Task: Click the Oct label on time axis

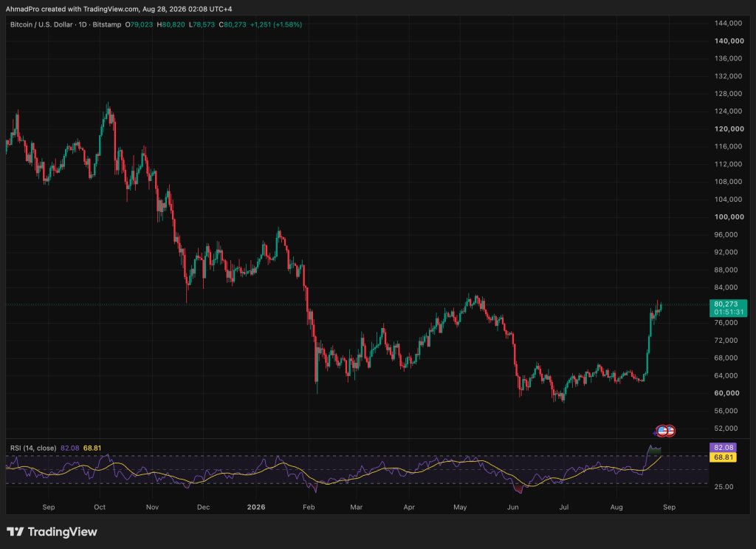Action: pyautogui.click(x=100, y=507)
